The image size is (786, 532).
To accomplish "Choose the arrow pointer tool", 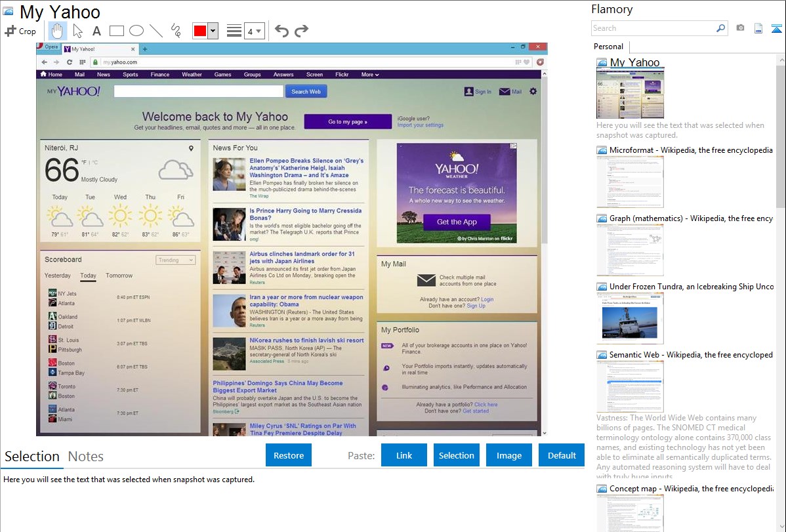I will click(x=77, y=31).
